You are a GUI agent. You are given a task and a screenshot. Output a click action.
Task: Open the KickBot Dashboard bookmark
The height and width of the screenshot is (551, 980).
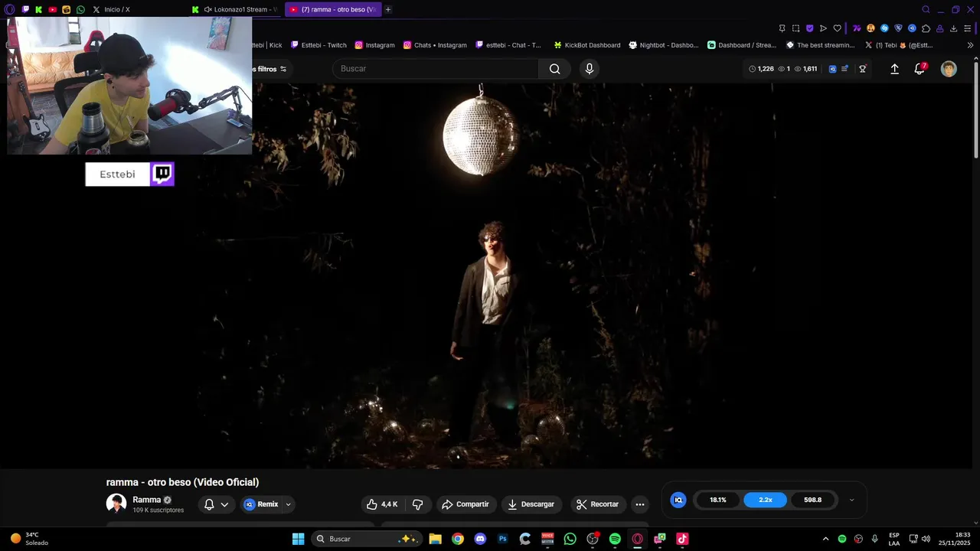point(587,45)
